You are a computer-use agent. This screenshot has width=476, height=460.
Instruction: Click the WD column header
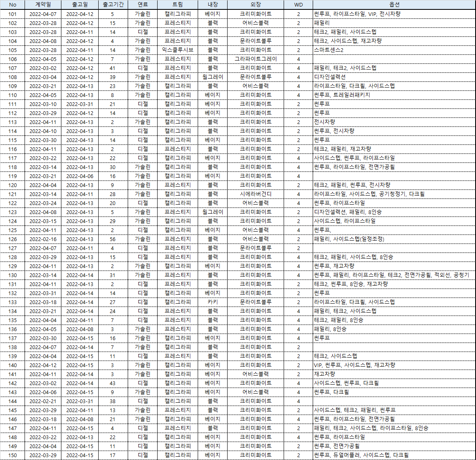[x=298, y=5]
